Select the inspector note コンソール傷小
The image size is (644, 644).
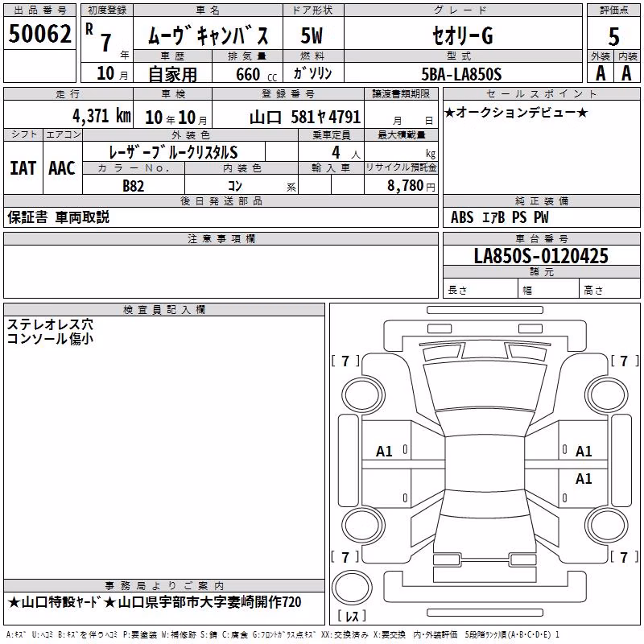[x=50, y=339]
